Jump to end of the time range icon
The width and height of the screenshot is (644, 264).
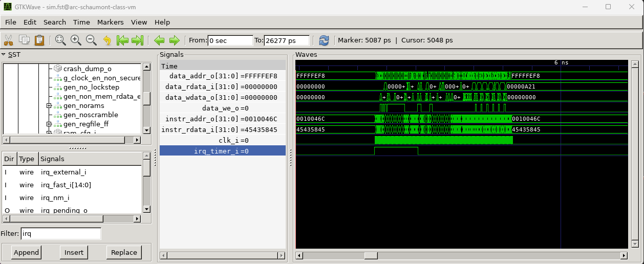137,40
